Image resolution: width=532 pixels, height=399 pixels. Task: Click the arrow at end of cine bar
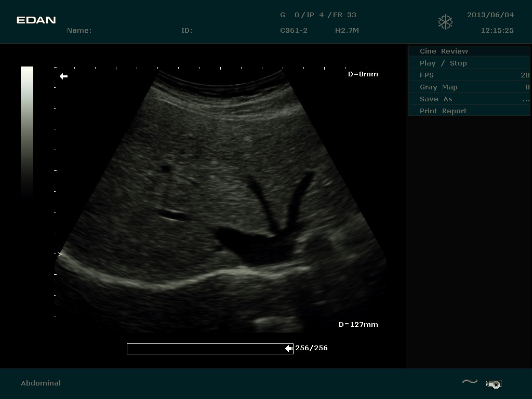(x=289, y=349)
